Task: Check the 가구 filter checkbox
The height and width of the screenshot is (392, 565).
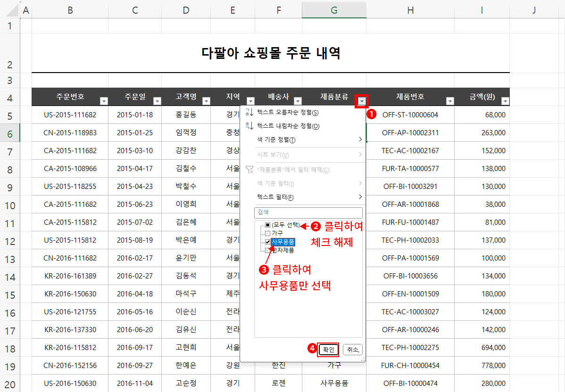Action: coord(267,233)
